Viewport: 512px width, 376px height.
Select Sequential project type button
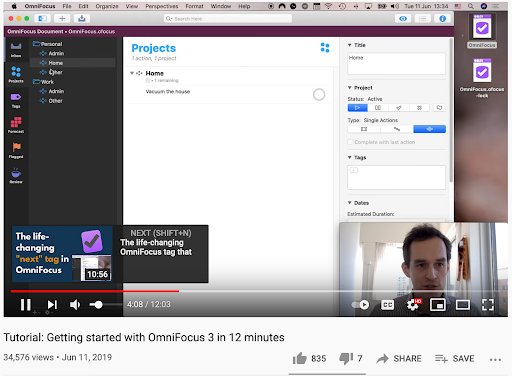coord(397,129)
